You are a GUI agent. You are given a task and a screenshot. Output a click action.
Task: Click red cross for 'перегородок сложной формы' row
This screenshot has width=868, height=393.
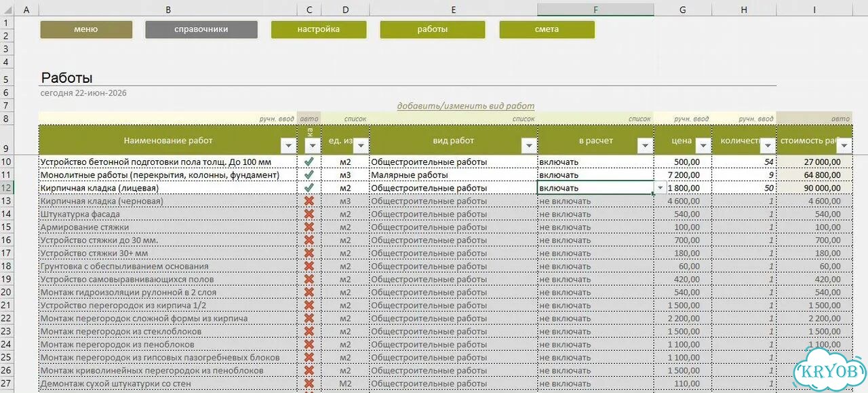[309, 318]
